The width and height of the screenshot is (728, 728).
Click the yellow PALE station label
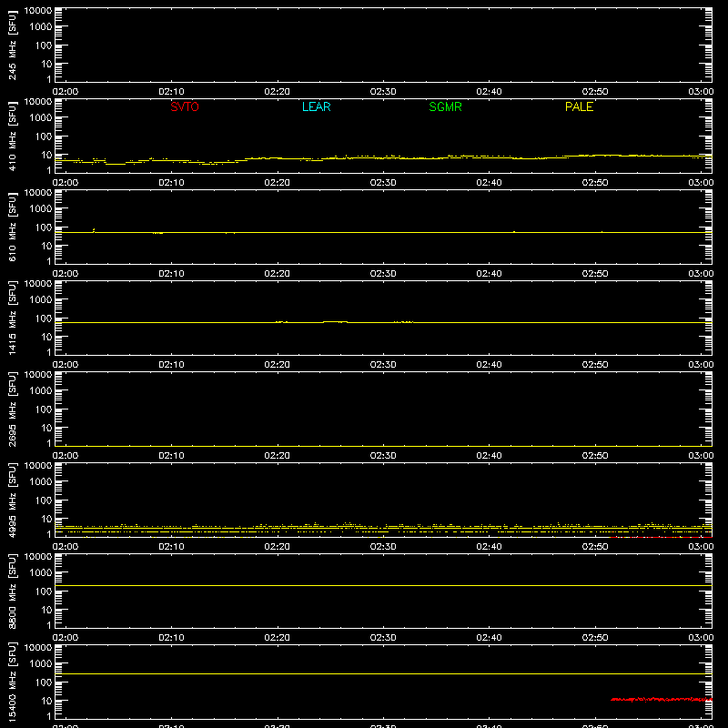pyautogui.click(x=579, y=106)
